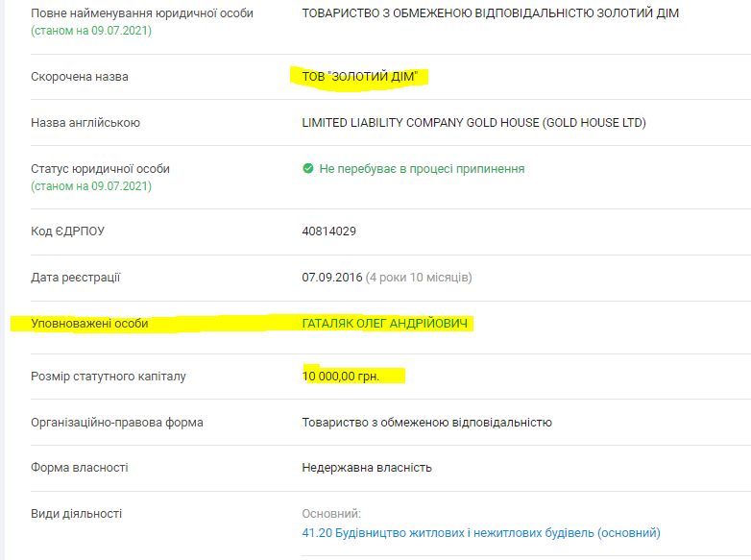751x560 pixels.
Task: Click the Уповноважені особи label
Action: click(89, 324)
